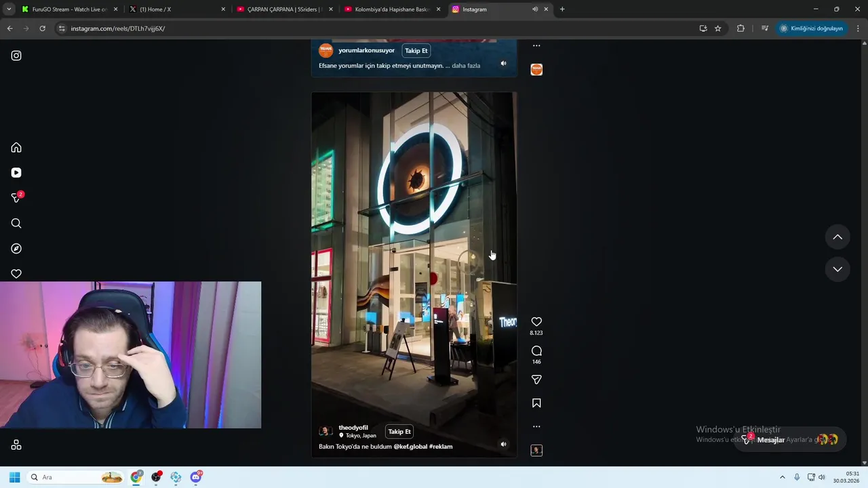The image size is (868, 488).
Task: Open yorumlarkonusuyor profile name link
Action: click(366, 50)
